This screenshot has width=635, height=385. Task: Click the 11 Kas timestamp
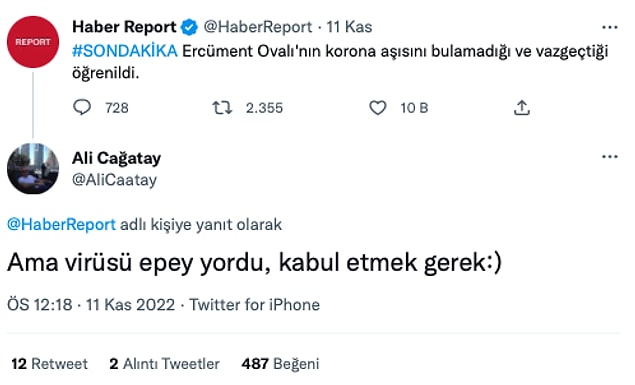coord(349,27)
